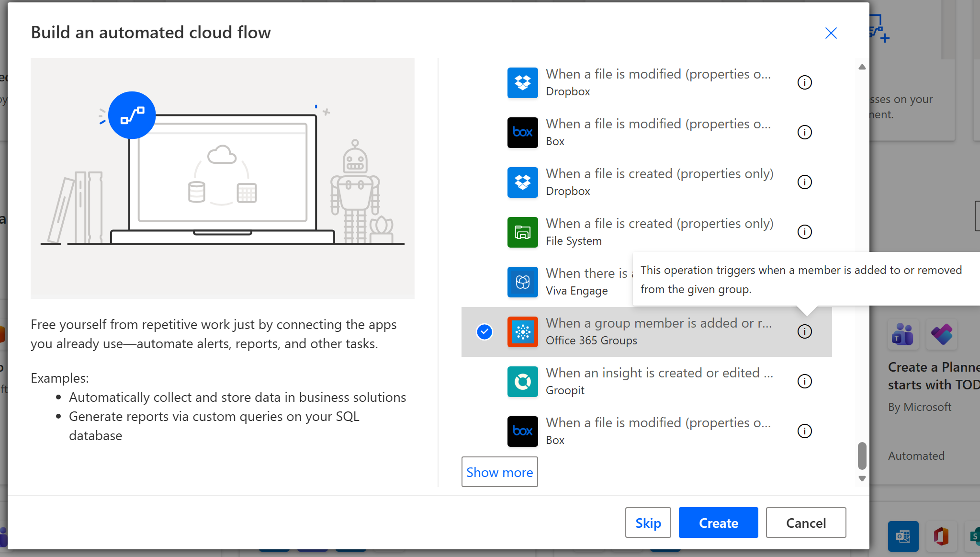Show info for Groopit insight trigger
Screen dimensions: 980x557
[x=804, y=381]
